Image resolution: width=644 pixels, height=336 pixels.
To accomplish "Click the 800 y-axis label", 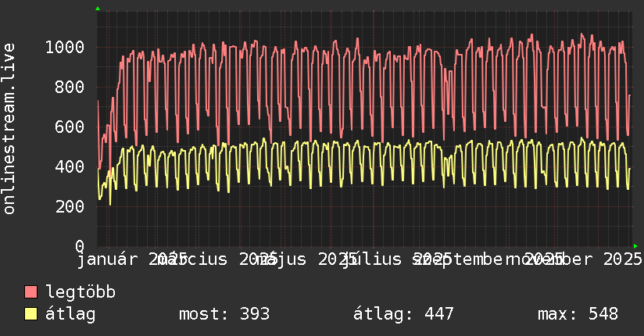I will pyautogui.click(x=70, y=87).
